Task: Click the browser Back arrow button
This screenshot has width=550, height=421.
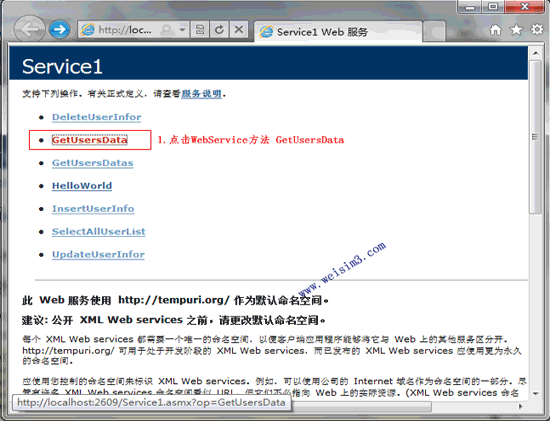Action: click(x=29, y=29)
